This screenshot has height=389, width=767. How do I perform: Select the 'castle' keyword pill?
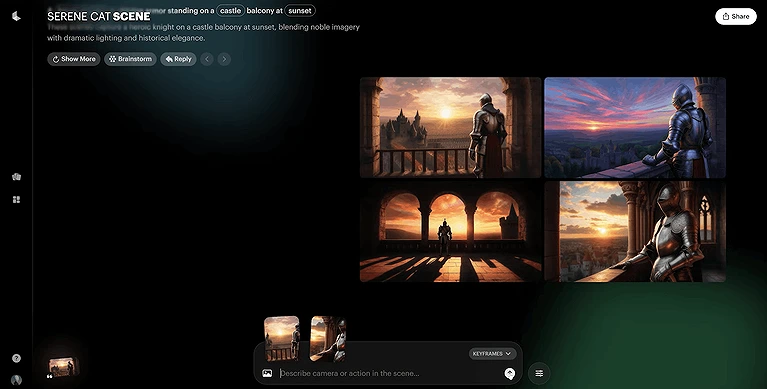click(230, 10)
